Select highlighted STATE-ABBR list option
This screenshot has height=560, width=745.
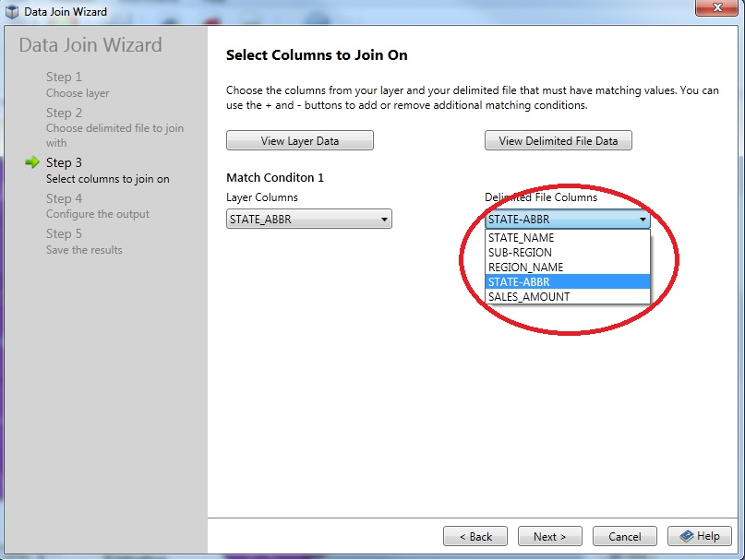click(519, 282)
